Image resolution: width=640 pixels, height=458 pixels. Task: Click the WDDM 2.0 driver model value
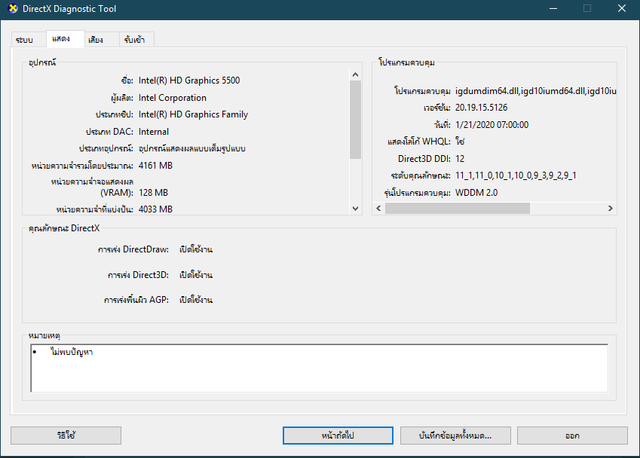pyautogui.click(x=476, y=193)
